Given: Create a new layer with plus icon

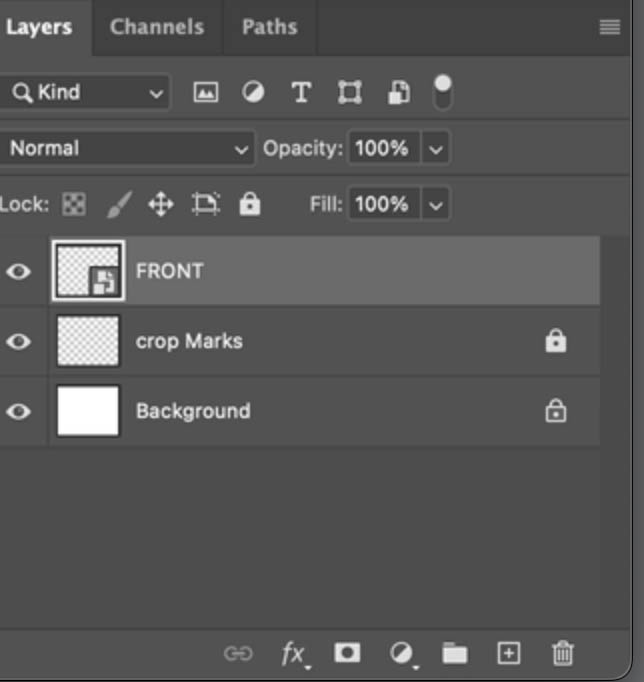Looking at the screenshot, I should (509, 653).
